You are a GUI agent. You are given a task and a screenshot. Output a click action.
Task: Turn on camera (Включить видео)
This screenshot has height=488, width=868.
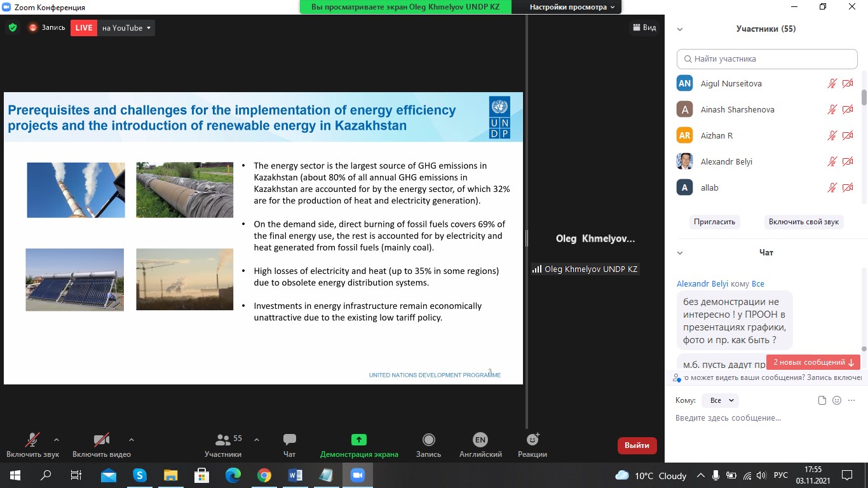coord(102,445)
